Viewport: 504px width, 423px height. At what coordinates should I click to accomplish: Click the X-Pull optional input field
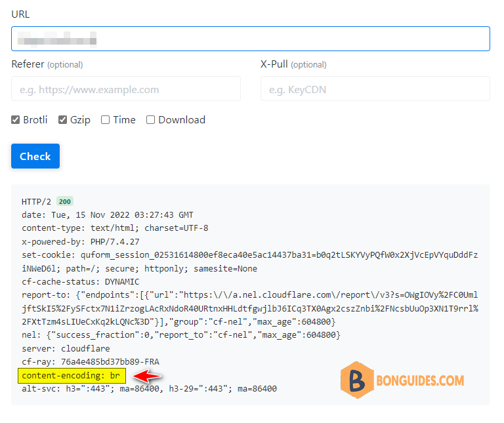pyautogui.click(x=375, y=89)
